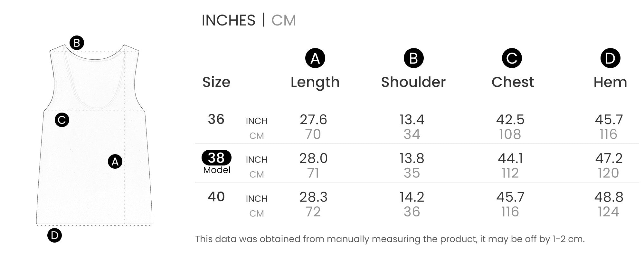Viewport: 644px width, 260px height.
Task: Select size 36 row label
Action: 216,119
